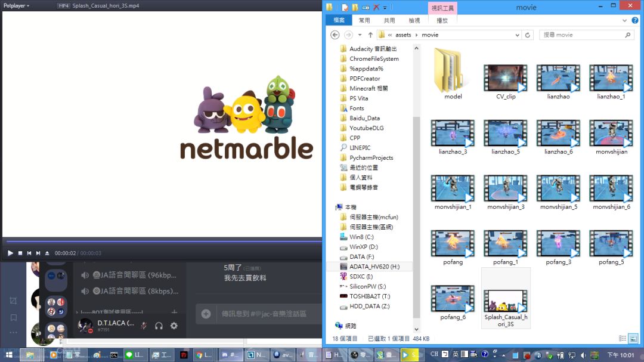
Task: Click the plus attach button in Discord chat
Action: [x=206, y=314]
